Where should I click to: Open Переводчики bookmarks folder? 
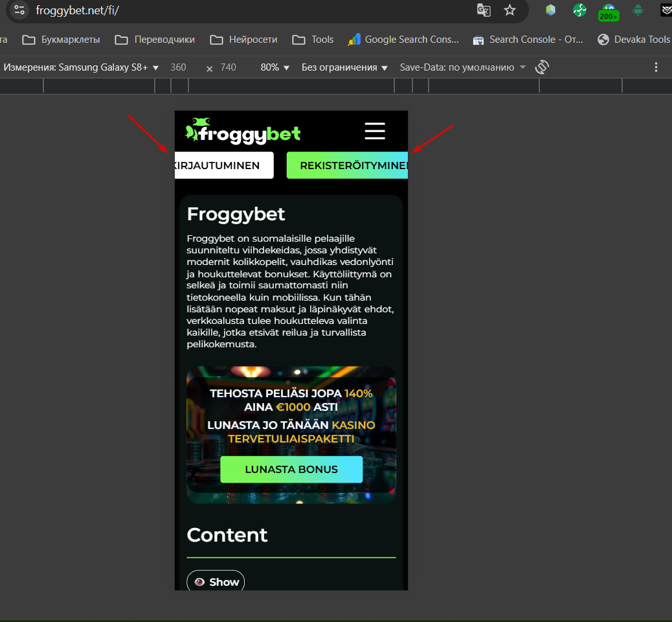pyautogui.click(x=155, y=40)
